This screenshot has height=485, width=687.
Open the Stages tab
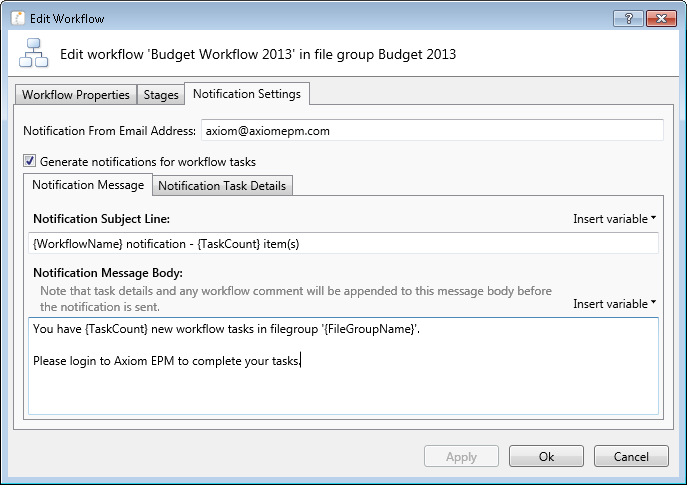coord(161,95)
